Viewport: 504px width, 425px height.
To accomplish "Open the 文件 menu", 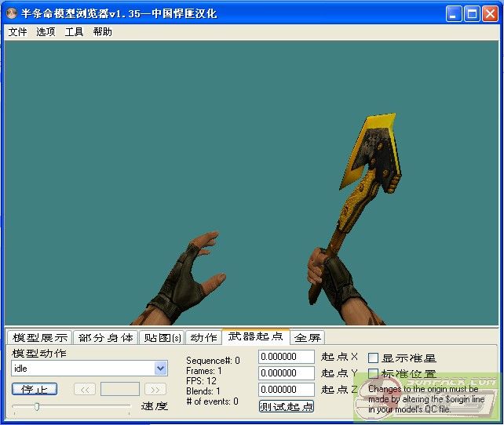I will (17, 32).
